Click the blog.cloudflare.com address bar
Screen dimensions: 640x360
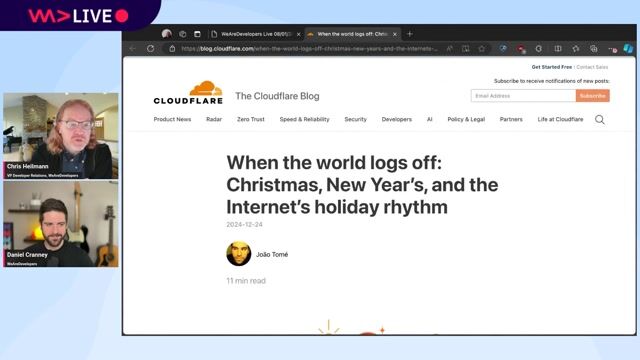click(309, 49)
